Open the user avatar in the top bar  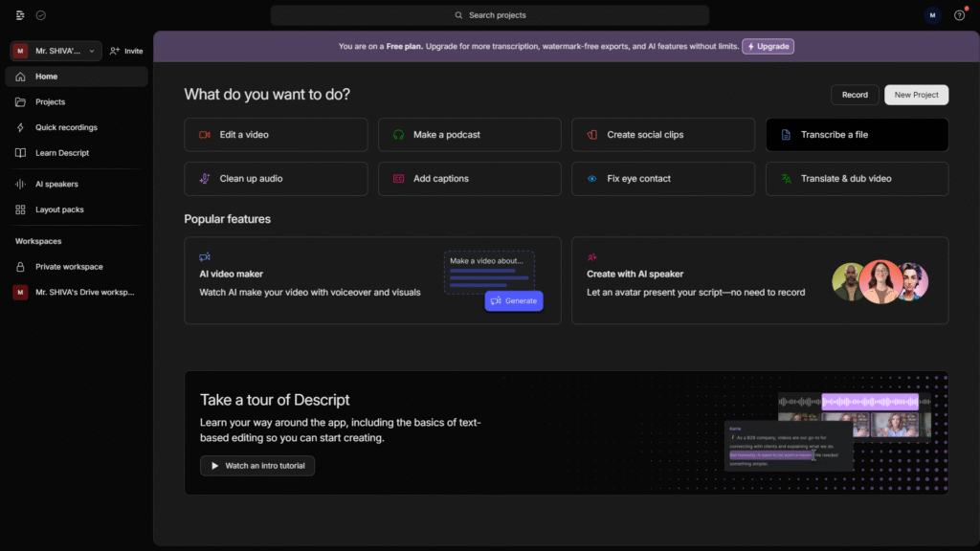[x=932, y=15]
